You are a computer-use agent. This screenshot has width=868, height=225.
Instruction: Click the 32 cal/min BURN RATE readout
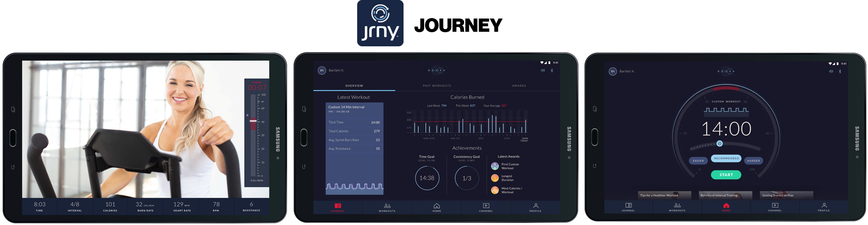click(x=145, y=206)
